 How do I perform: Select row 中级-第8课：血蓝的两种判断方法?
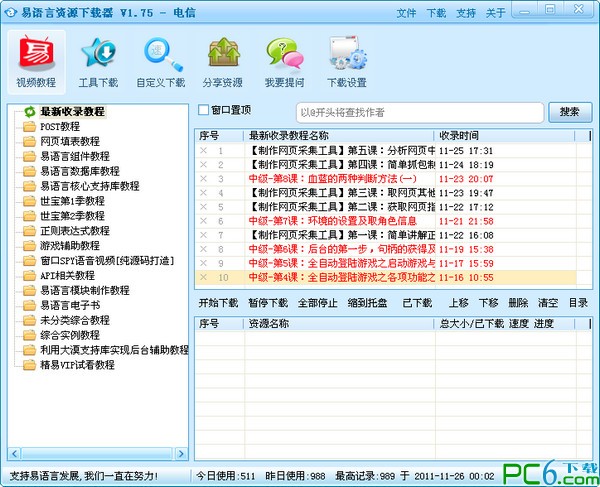coord(386,179)
